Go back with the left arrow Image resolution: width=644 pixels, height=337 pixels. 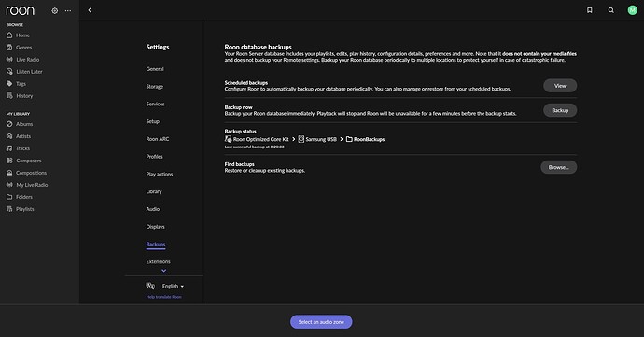click(x=90, y=10)
